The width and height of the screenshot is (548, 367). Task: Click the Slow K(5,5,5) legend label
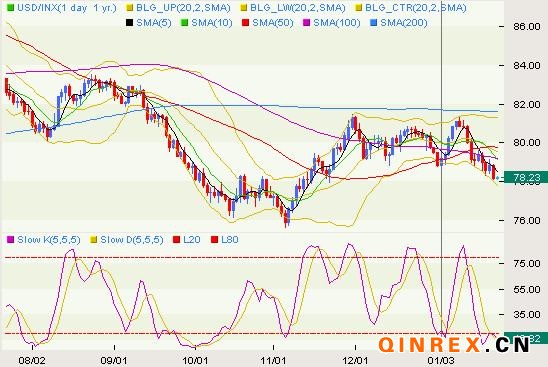(49, 240)
